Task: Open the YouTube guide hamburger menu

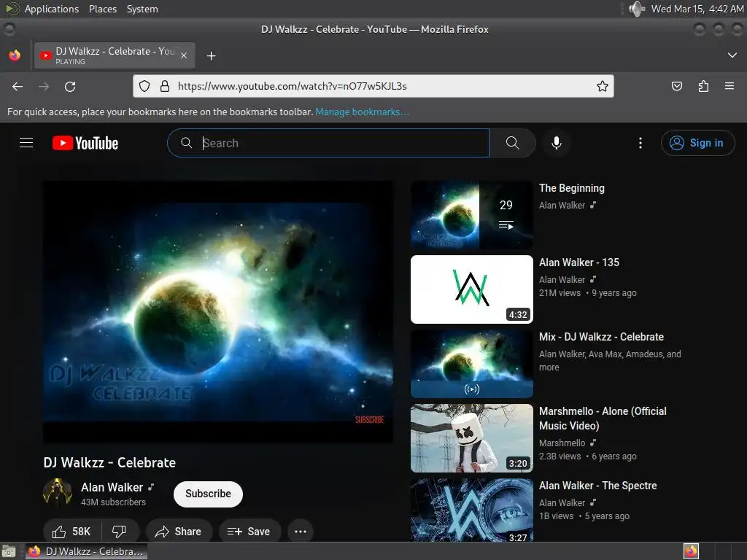Action: tap(26, 143)
